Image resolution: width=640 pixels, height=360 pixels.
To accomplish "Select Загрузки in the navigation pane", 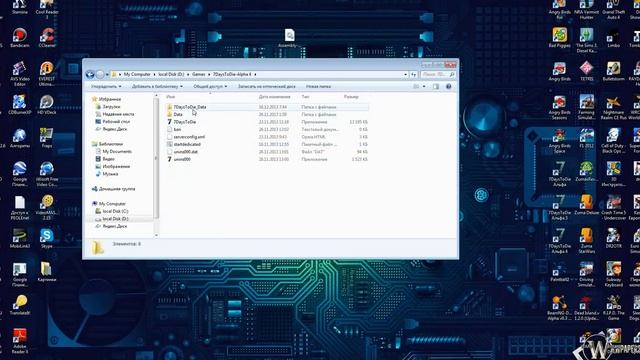I will [x=111, y=107].
